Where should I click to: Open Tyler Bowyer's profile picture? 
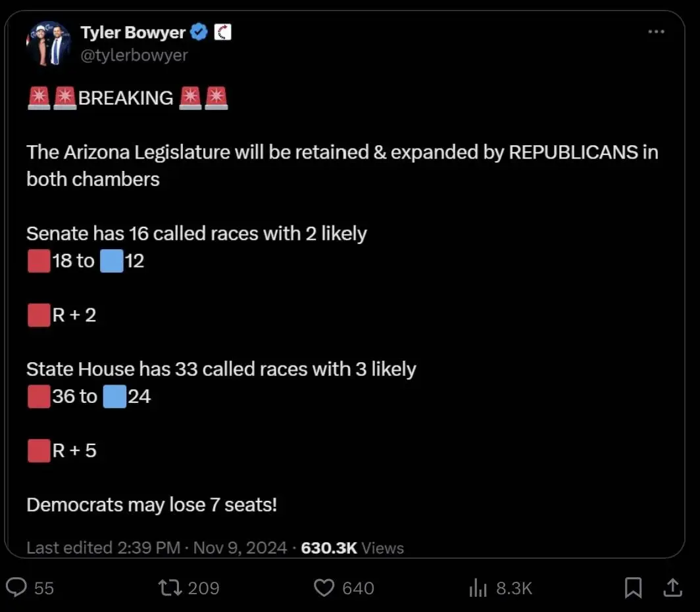tap(49, 44)
